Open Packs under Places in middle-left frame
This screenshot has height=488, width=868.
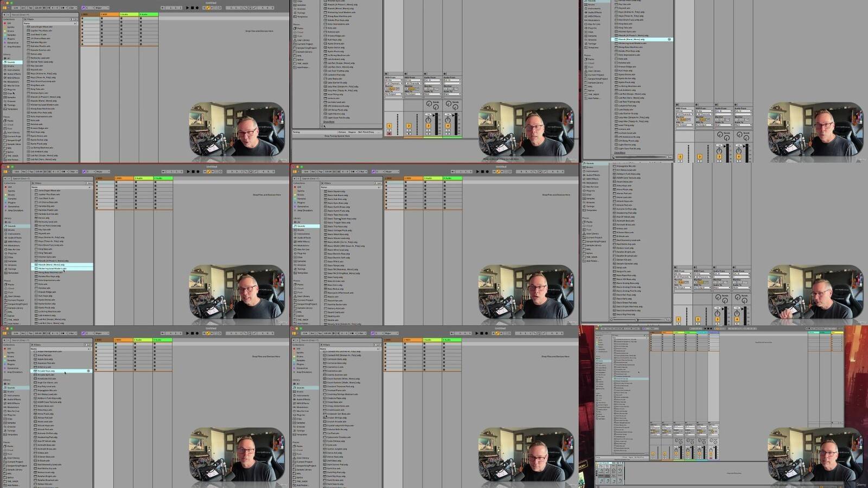tap(11, 284)
